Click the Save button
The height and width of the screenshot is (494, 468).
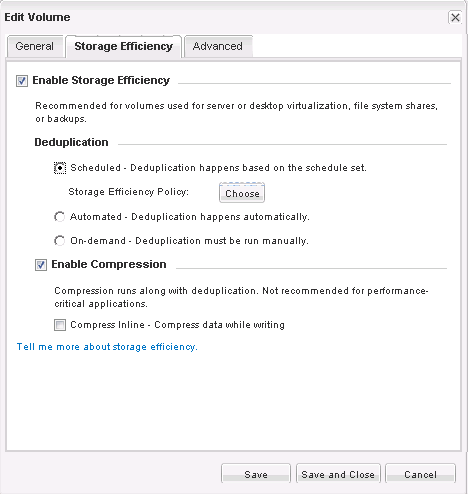coord(256,474)
